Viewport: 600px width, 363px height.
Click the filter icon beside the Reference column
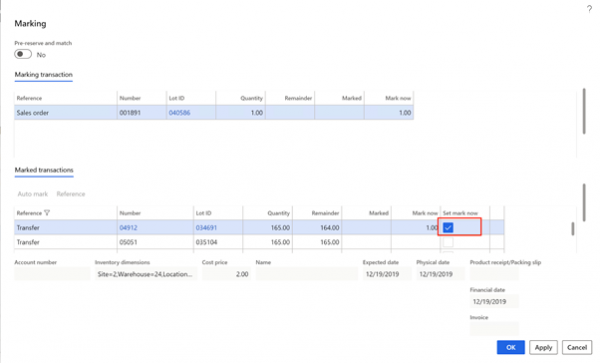pos(47,213)
